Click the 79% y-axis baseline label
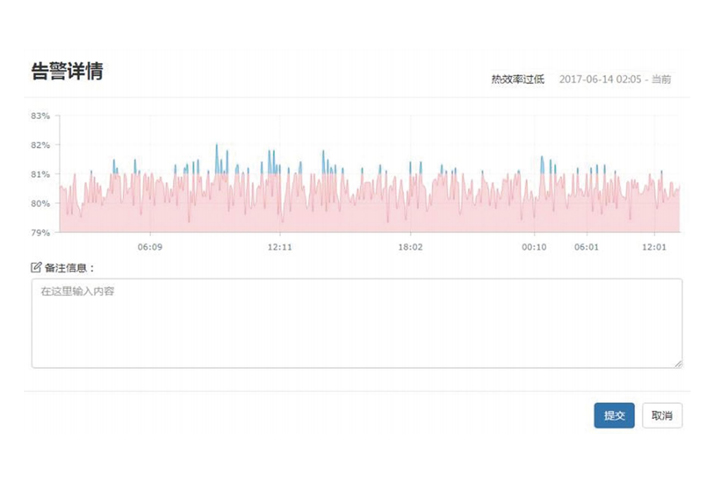 [40, 233]
